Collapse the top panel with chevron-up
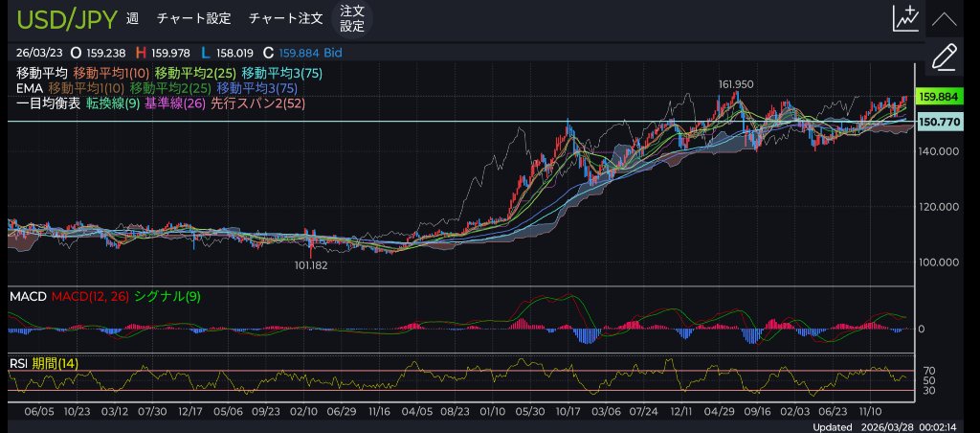Image resolution: width=980 pixels, height=433 pixels. tap(944, 18)
